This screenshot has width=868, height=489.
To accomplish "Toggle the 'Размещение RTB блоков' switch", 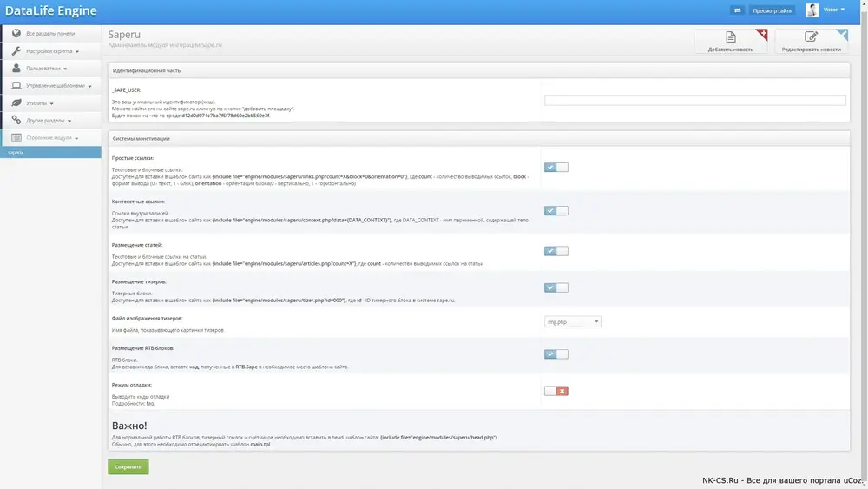I will tap(556, 354).
